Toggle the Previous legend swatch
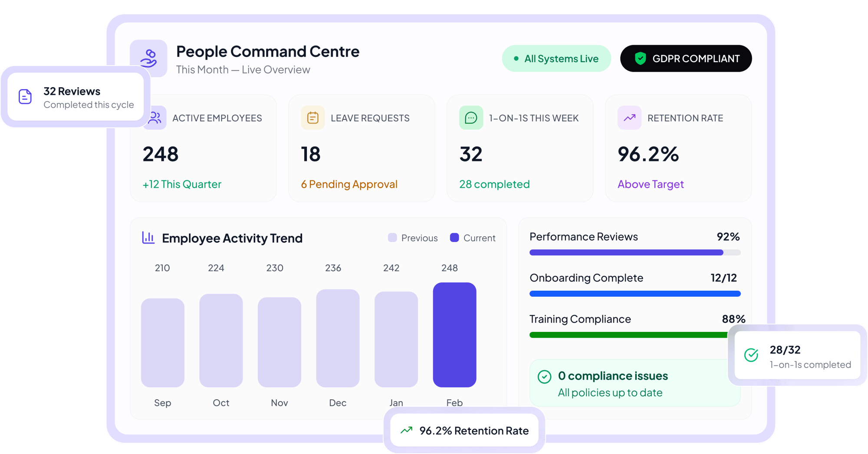 [392, 238]
